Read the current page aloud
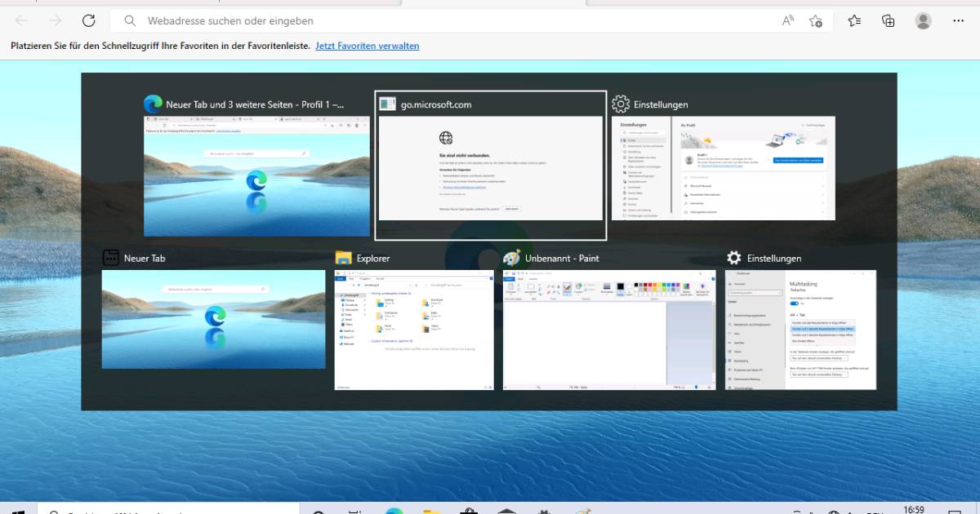This screenshot has height=514, width=980. coord(786,20)
